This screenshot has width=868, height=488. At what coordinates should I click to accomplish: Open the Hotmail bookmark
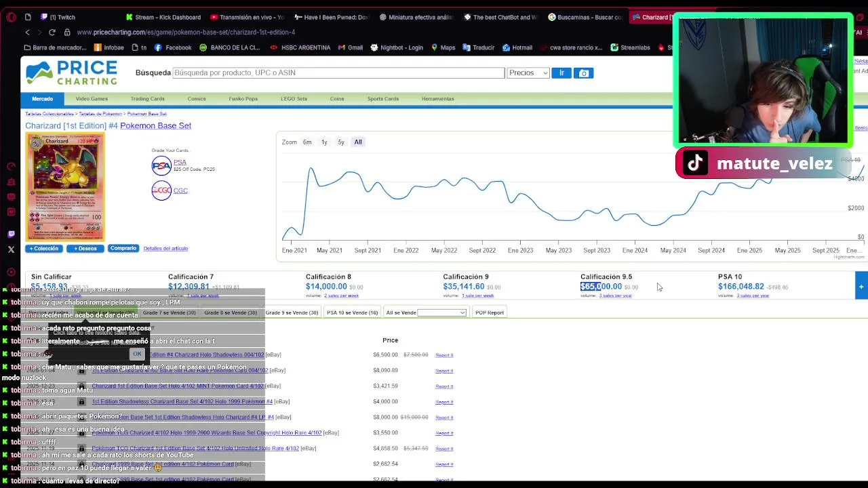coord(517,47)
